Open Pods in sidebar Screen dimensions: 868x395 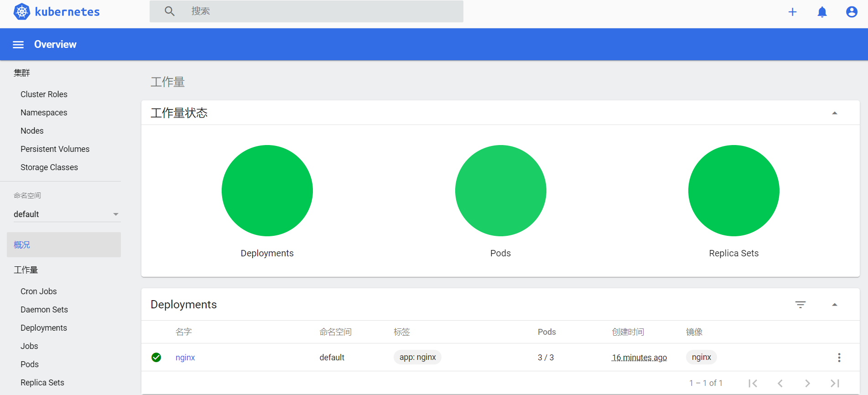pyautogui.click(x=30, y=364)
